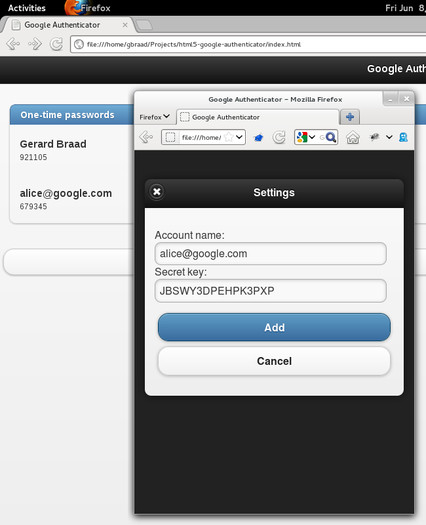Screen dimensions: 426x525
Task: Click the blue persona icon at toolbar end
Action: pos(403,137)
